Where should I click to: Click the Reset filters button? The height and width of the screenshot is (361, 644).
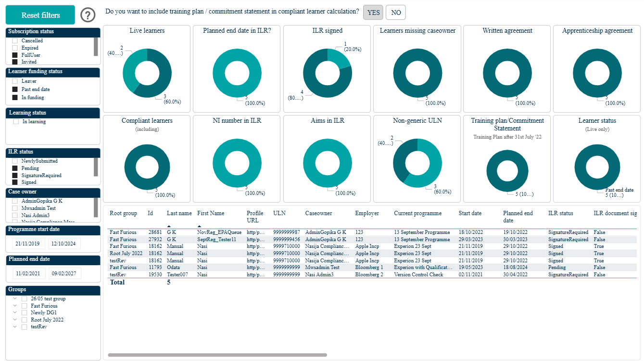pos(40,15)
